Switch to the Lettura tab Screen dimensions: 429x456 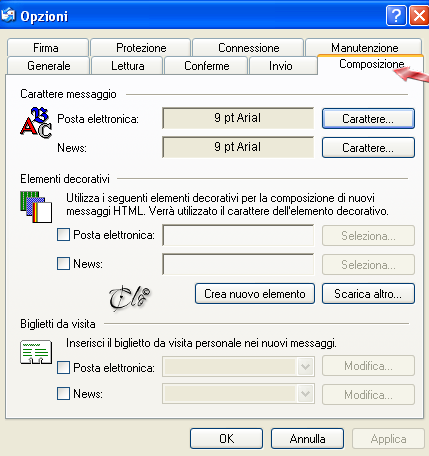tap(127, 65)
